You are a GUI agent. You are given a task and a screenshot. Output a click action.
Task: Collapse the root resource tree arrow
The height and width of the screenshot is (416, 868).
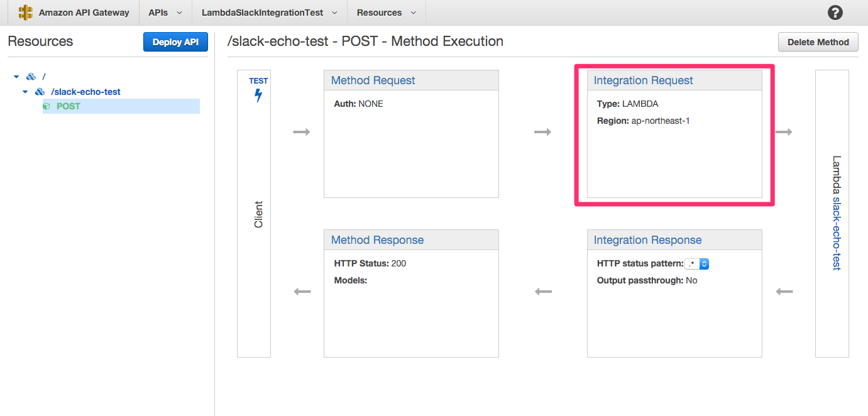pyautogui.click(x=16, y=77)
